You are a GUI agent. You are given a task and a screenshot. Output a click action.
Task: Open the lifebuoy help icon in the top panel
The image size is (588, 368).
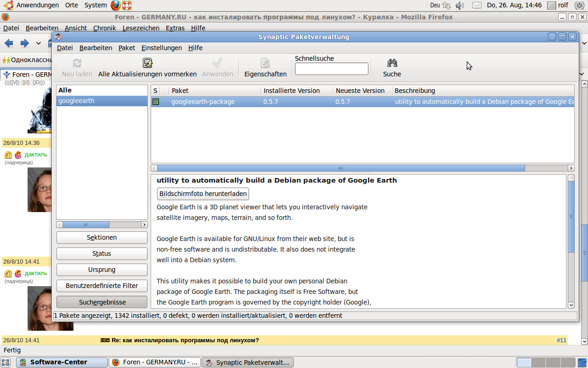click(127, 6)
